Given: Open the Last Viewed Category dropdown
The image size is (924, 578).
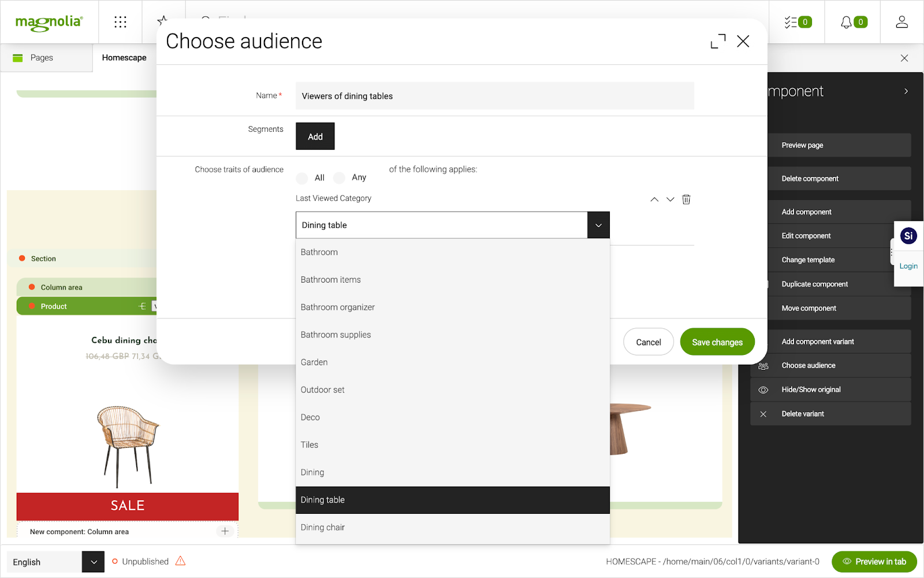Looking at the screenshot, I should (x=598, y=225).
